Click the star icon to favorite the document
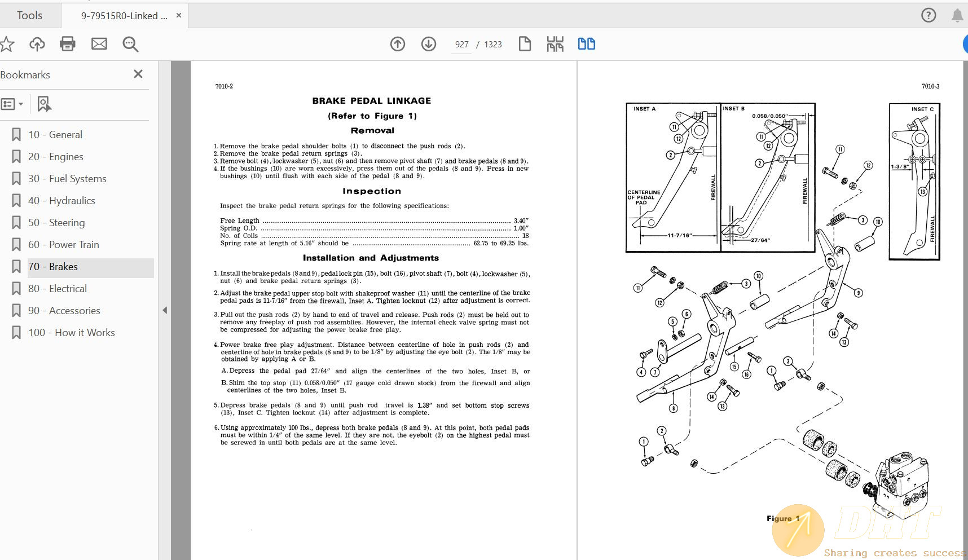The image size is (968, 560). (x=7, y=44)
